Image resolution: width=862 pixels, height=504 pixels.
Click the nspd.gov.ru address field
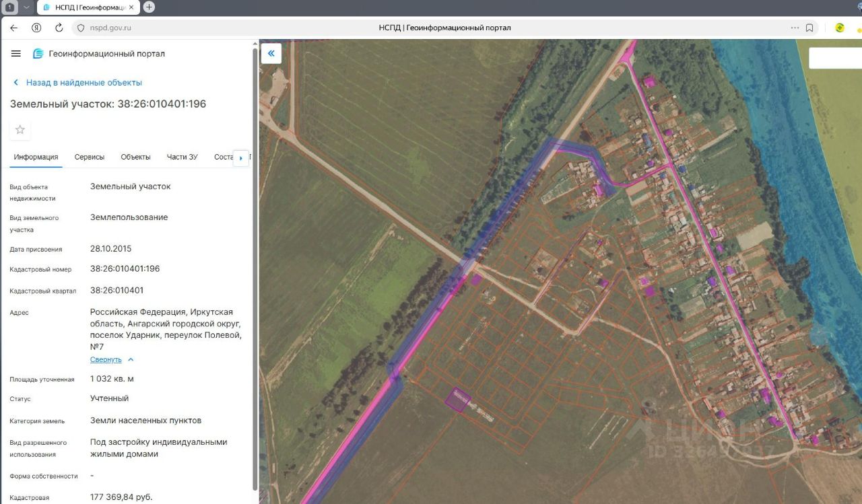110,28
